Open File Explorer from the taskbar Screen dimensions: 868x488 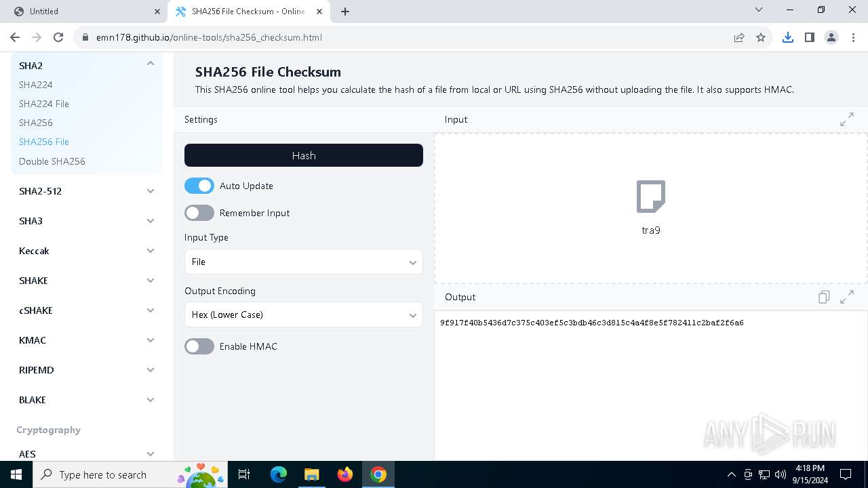point(311,474)
